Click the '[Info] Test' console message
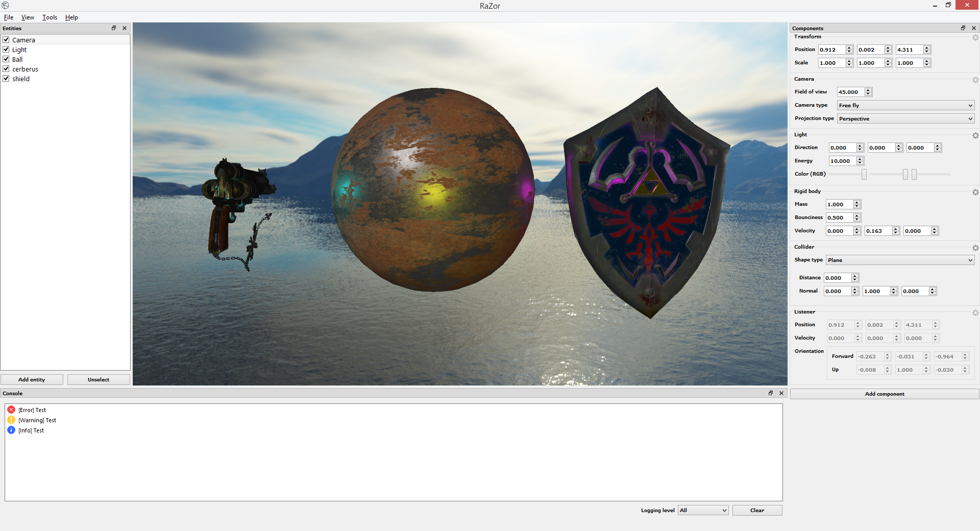Viewport: 980px width, 531px height. pyautogui.click(x=31, y=430)
